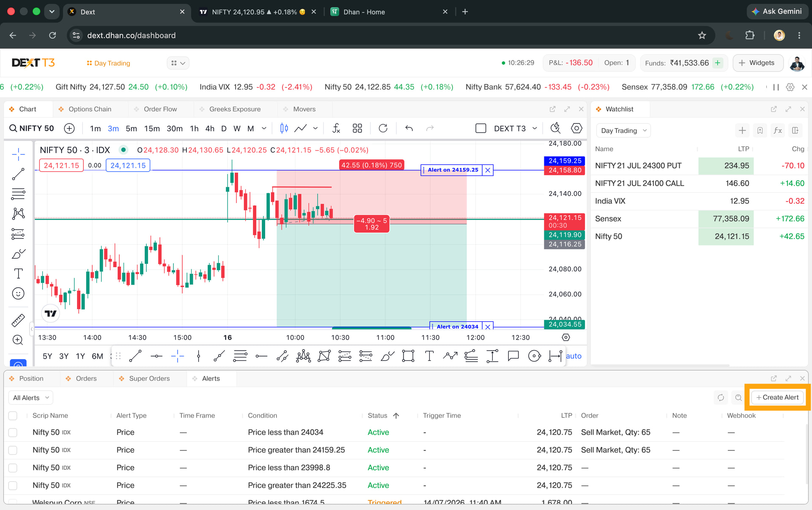
Task: Remove the 'Alert on 24159.25' chart label
Action: pyautogui.click(x=488, y=170)
